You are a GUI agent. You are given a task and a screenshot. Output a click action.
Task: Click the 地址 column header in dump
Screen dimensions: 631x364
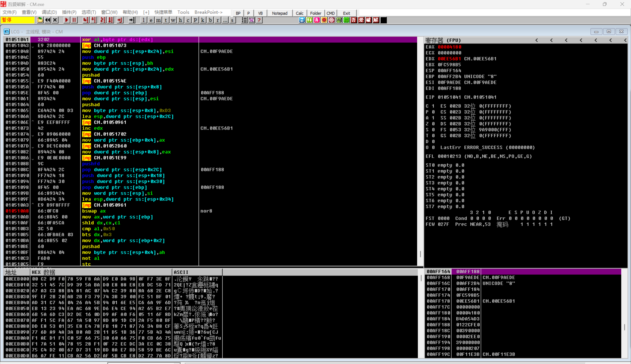click(x=17, y=272)
